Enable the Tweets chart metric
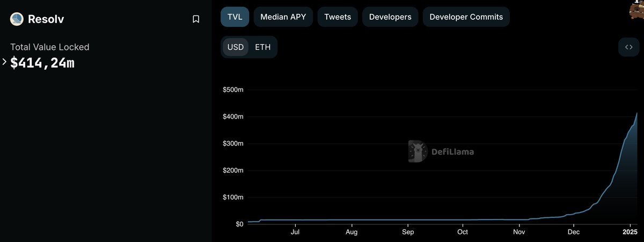 pyautogui.click(x=338, y=17)
